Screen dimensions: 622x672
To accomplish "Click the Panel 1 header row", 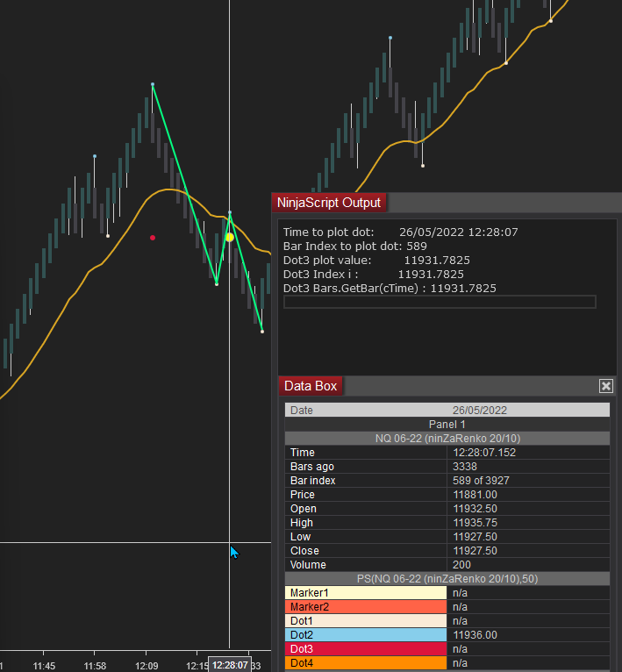I will (x=447, y=425).
